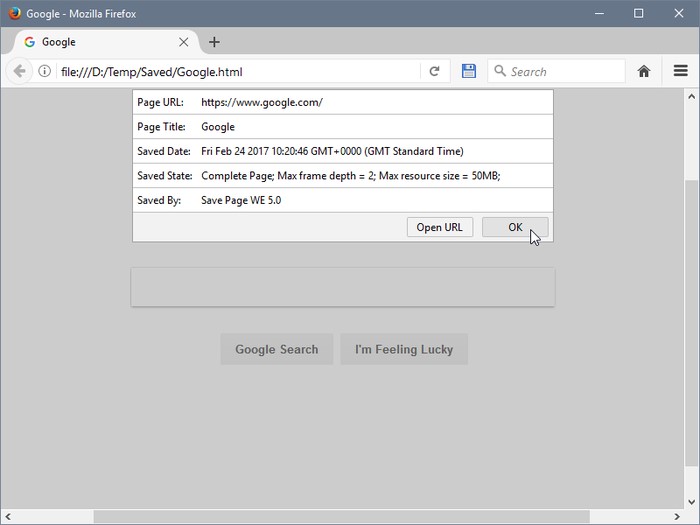Click the Google Search button
The width and height of the screenshot is (700, 525).
point(276,349)
